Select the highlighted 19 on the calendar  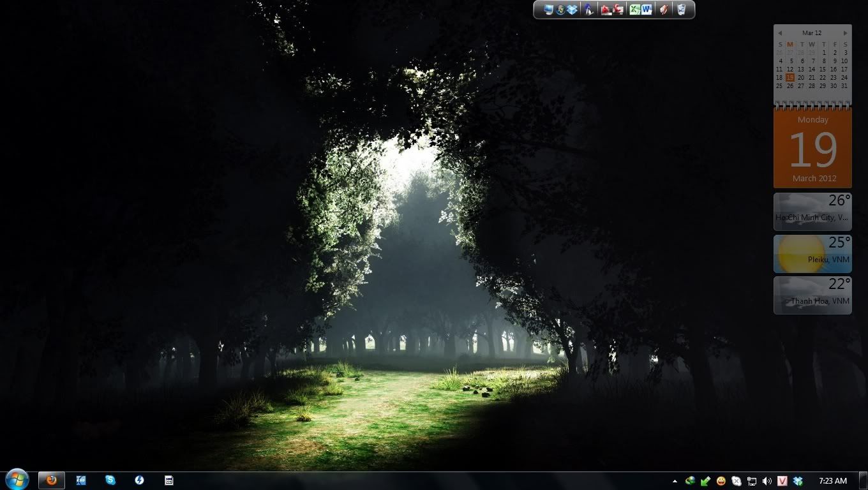coord(790,77)
